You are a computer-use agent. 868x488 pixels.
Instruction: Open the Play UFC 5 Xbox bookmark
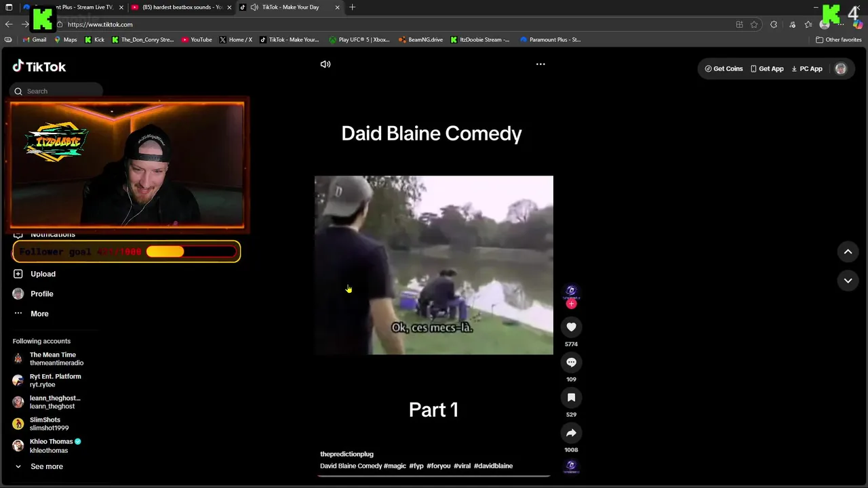point(359,39)
